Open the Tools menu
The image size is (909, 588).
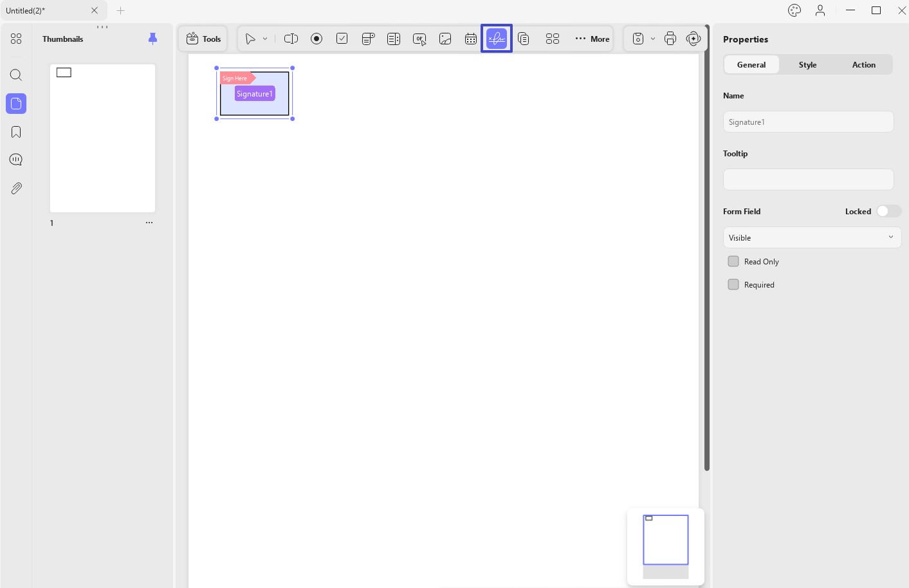point(203,39)
